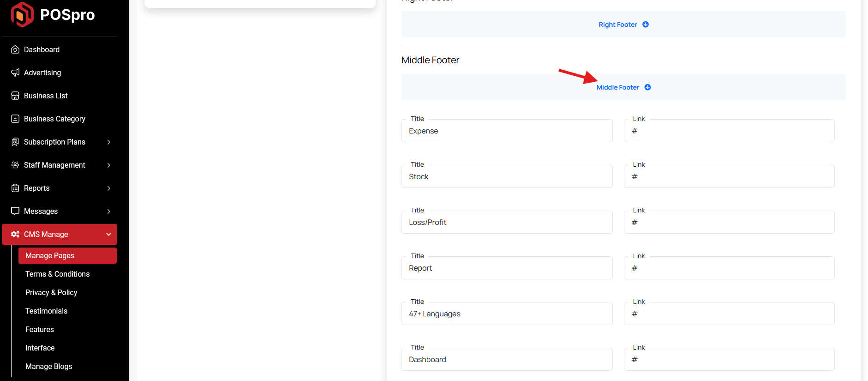Click the Link field beside Loss/Profit
This screenshot has height=381, width=868.
[x=729, y=223]
